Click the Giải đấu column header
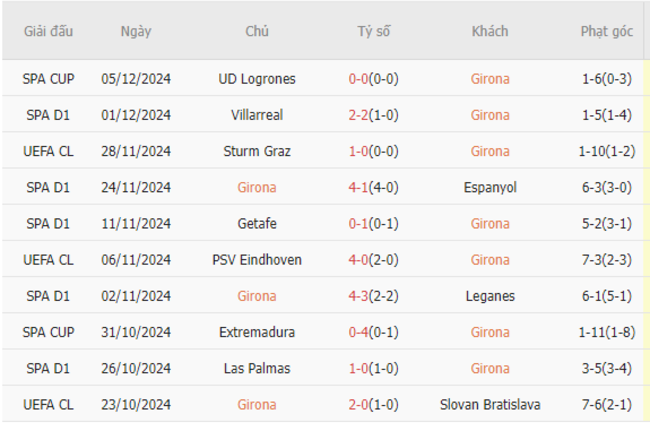This screenshot has height=431, width=650. (48, 31)
